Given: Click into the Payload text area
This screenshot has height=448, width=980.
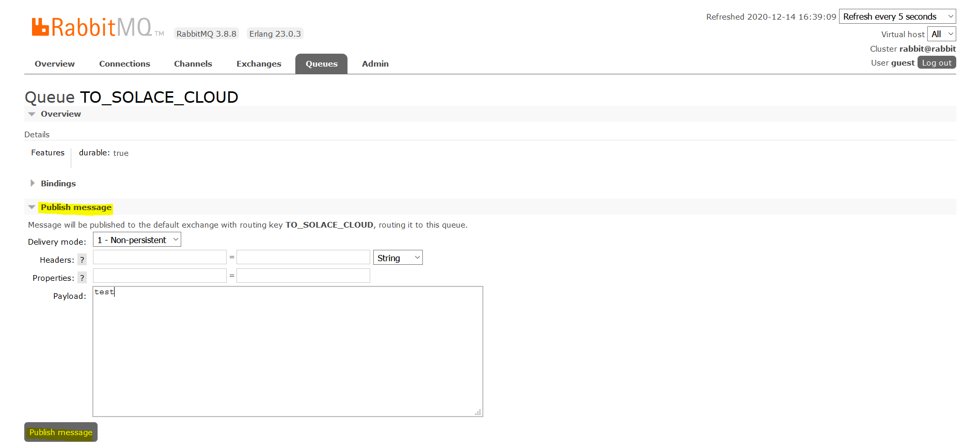Looking at the screenshot, I should (x=288, y=351).
